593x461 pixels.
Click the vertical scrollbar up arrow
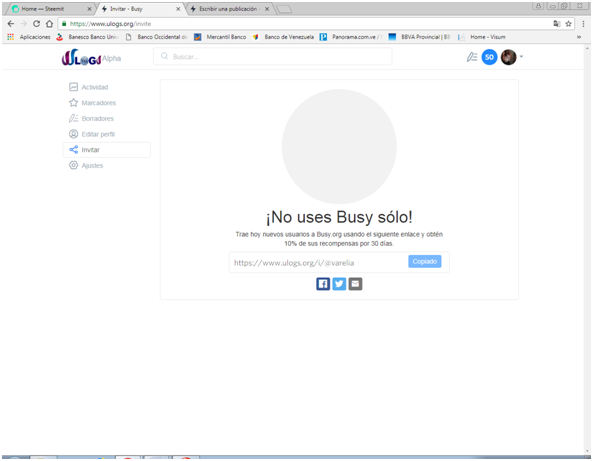[587, 48]
